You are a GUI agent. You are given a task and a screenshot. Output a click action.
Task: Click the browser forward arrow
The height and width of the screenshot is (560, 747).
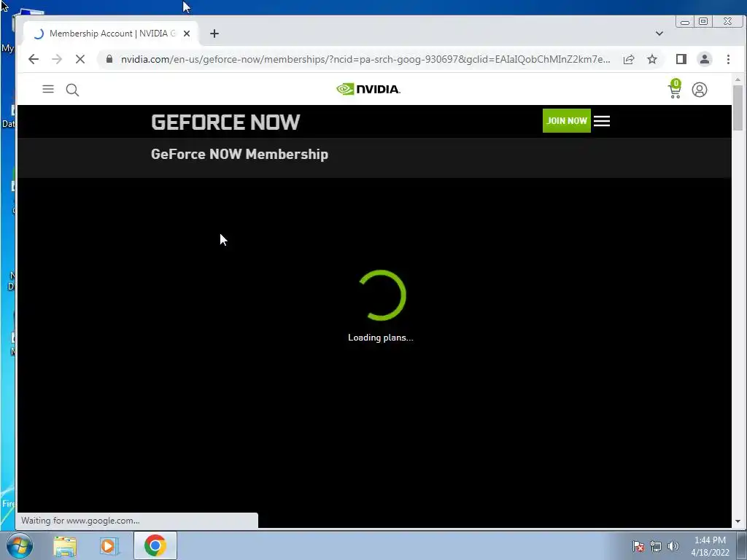(x=57, y=59)
